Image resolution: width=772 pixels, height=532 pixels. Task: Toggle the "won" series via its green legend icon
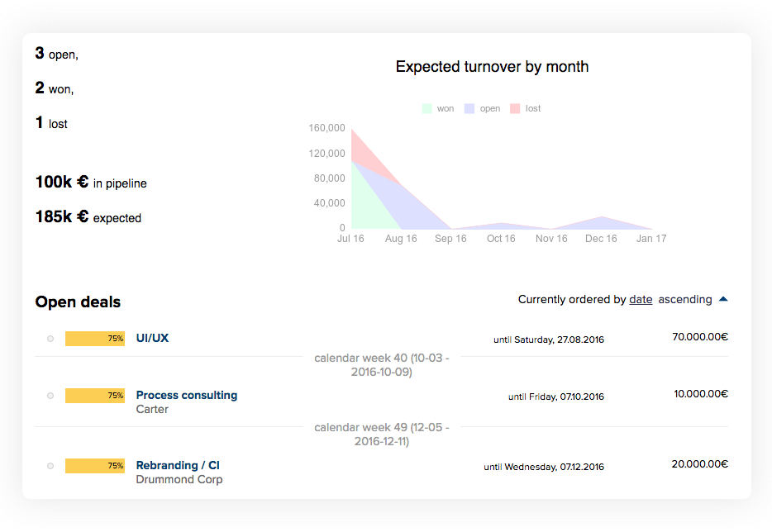[x=427, y=107]
